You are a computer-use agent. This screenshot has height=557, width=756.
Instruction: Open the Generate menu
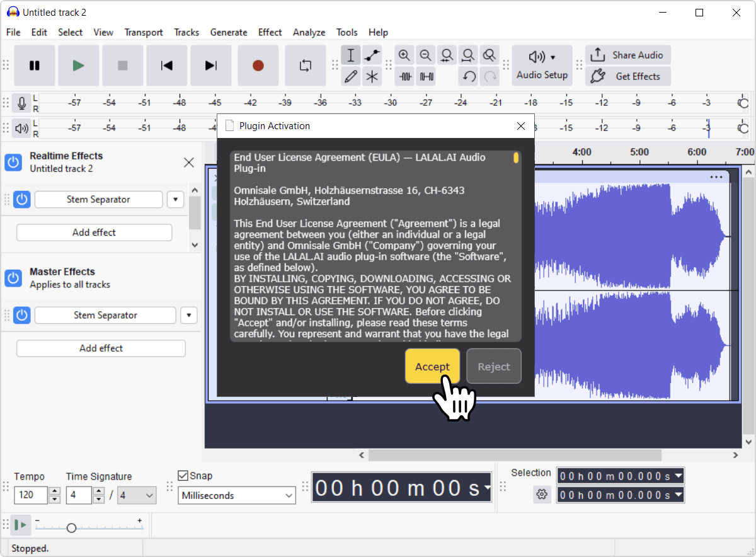(x=229, y=32)
